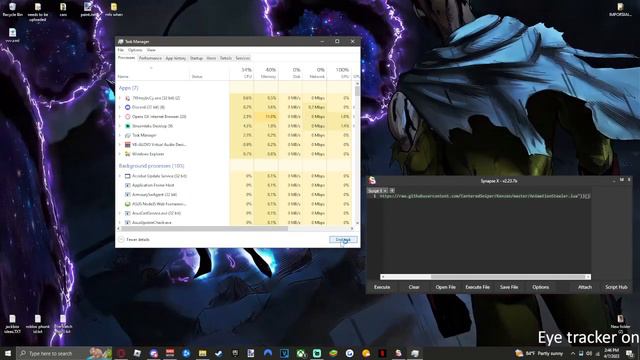Open Steam from the taskbar
This screenshot has height=360, width=640.
coord(219,353)
